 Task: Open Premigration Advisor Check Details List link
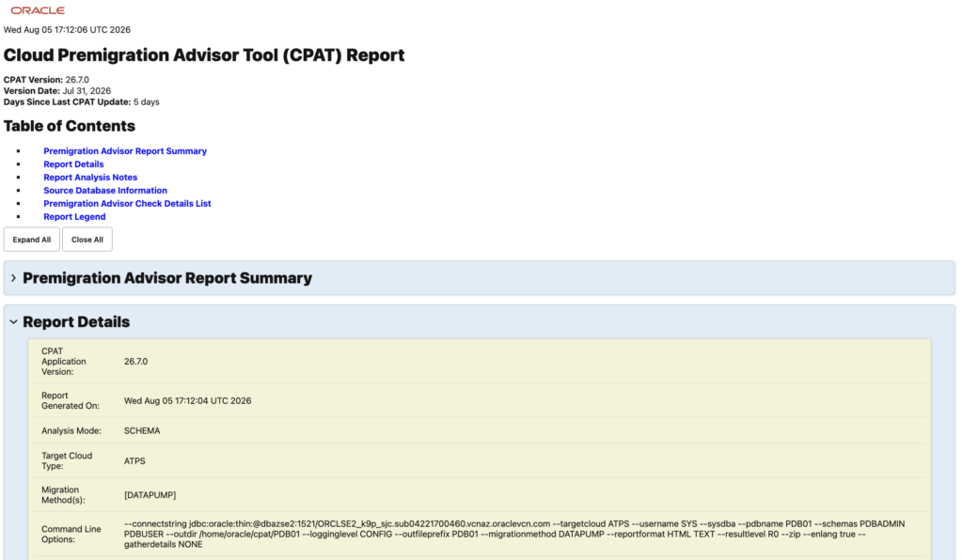127,204
